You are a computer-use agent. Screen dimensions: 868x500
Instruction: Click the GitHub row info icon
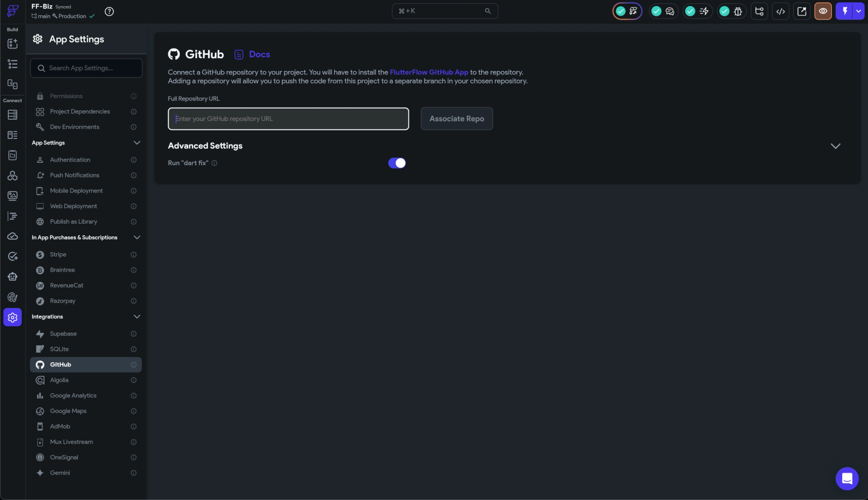coord(133,365)
